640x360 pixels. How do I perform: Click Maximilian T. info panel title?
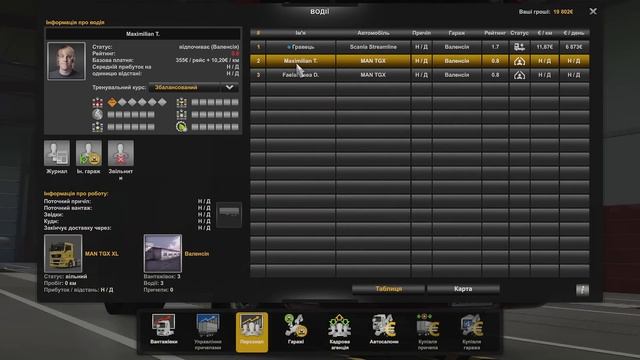tap(143, 34)
